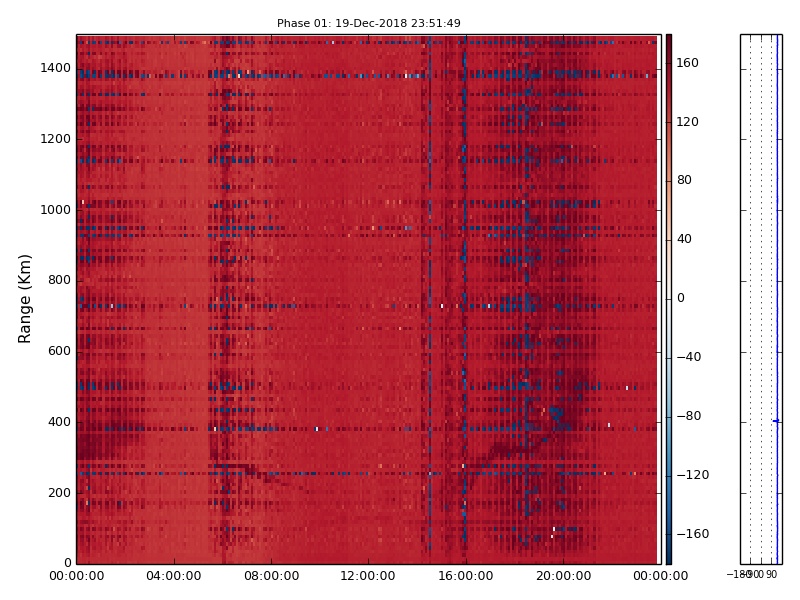Screen dimensions: 800x600
Task: Click the colorbar label 120
Action: (687, 121)
